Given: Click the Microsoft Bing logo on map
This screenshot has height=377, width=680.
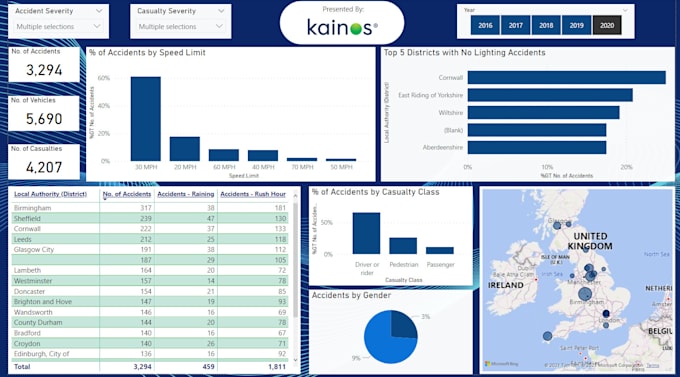Looking at the screenshot, I should [502, 364].
